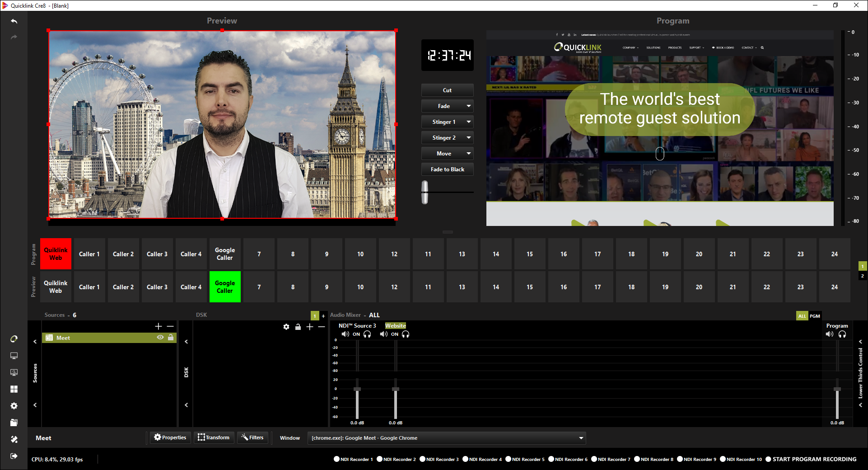Select Caller 1 in Program row
868x470 pixels.
point(89,254)
